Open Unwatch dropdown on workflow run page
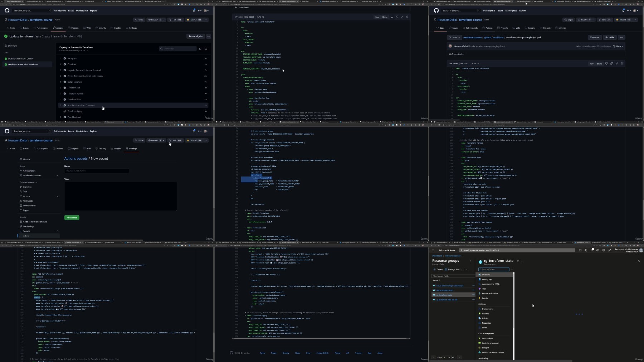Image resolution: width=644 pixels, height=362 pixels. click(156, 20)
